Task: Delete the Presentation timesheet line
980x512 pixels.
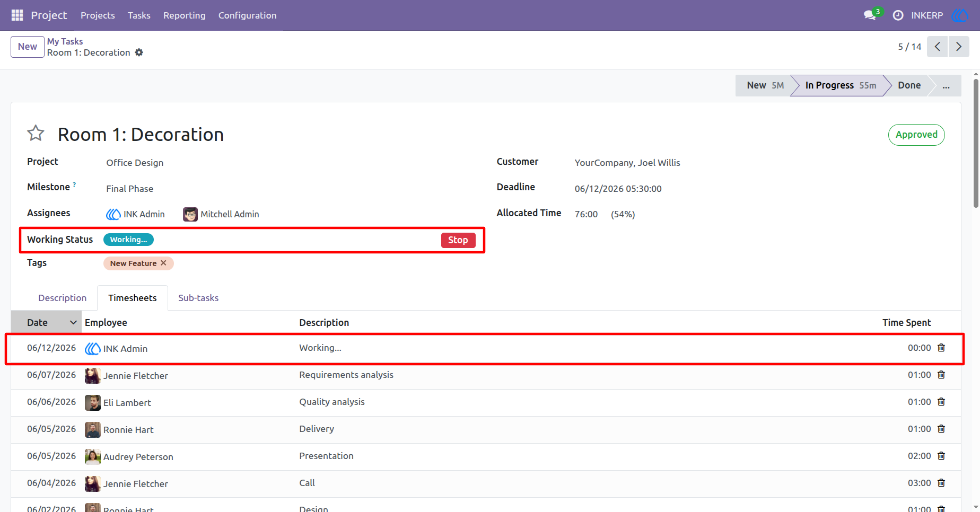Action: [x=941, y=456]
